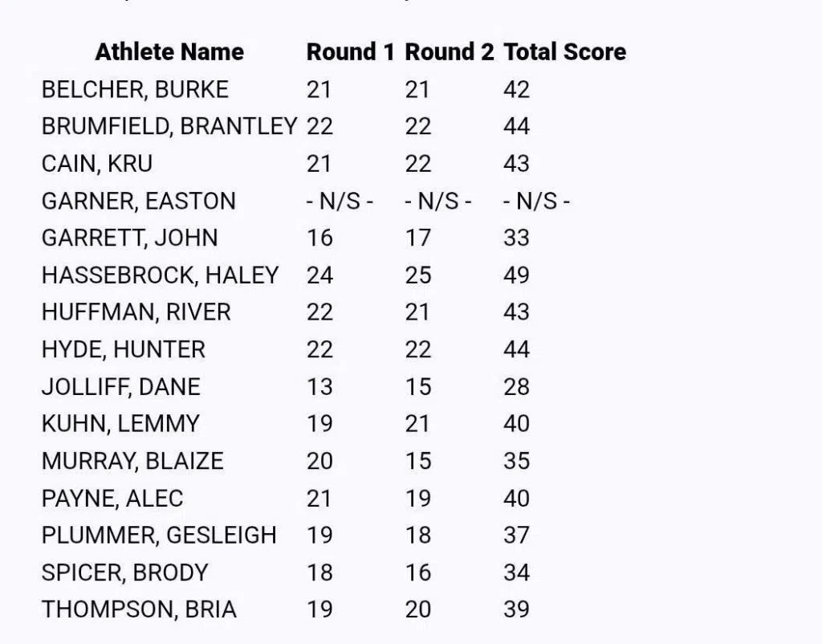Click the name HUFFMAN, RIVER

(136, 312)
